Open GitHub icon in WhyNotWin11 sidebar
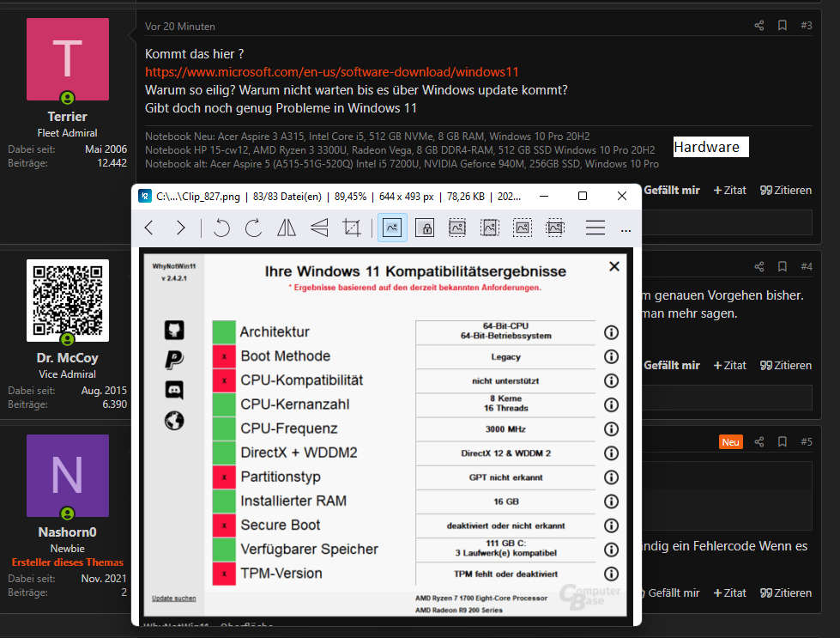 pos(174,330)
